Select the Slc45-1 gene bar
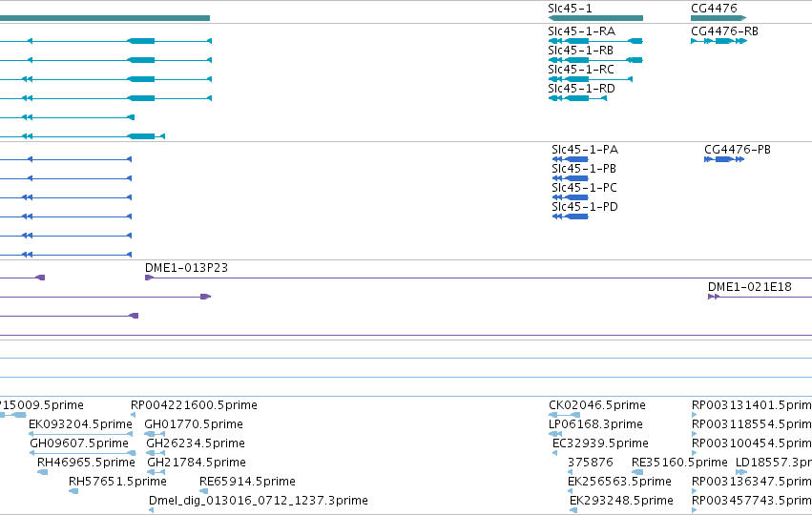This screenshot has width=812, height=515. [595, 18]
